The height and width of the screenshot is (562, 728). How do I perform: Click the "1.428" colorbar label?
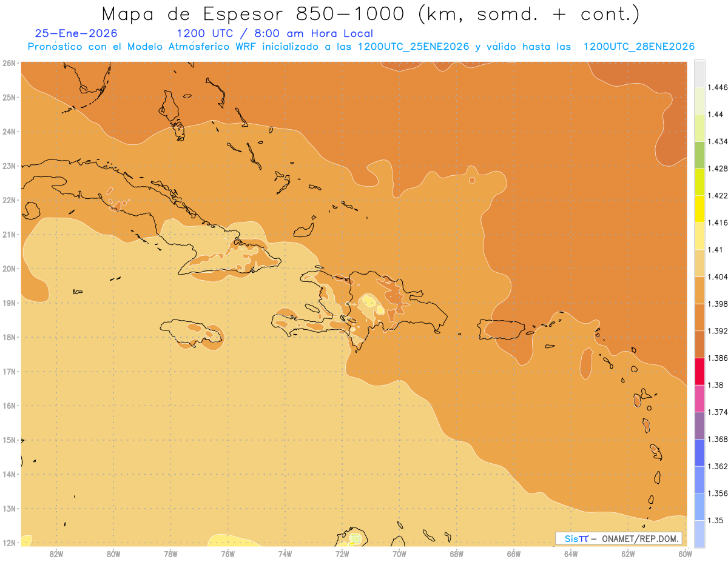pos(718,169)
